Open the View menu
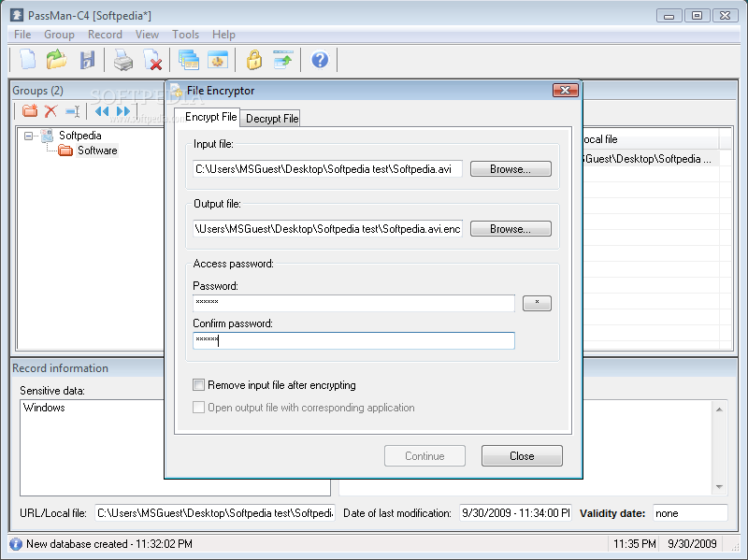 tap(147, 35)
